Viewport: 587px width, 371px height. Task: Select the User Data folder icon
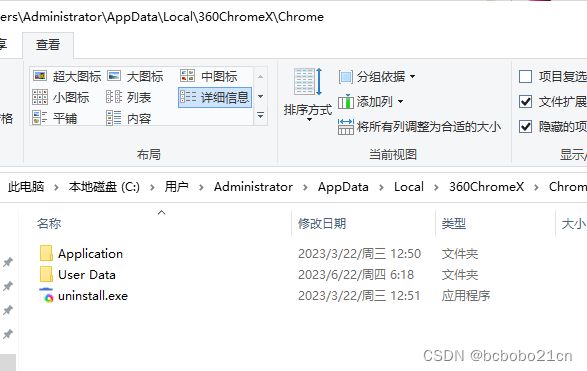pos(46,274)
